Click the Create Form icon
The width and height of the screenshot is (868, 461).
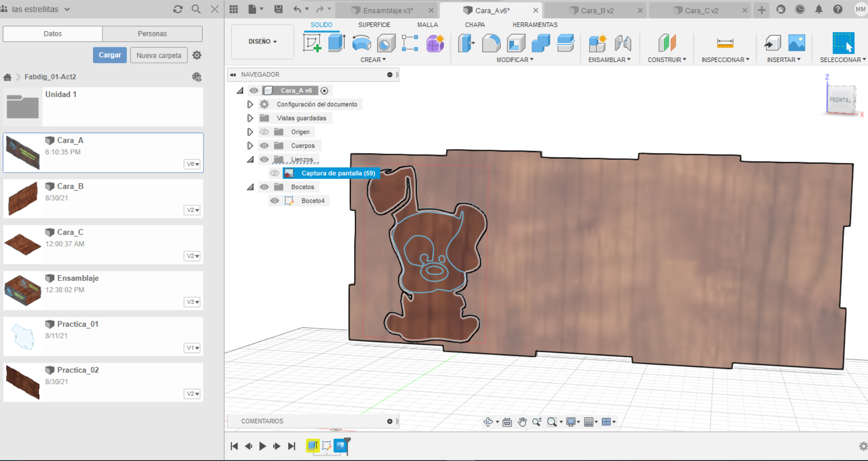(x=435, y=43)
